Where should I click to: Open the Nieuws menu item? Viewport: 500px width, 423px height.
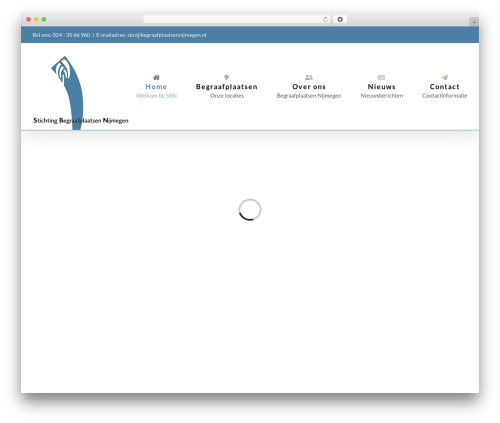[x=381, y=87]
